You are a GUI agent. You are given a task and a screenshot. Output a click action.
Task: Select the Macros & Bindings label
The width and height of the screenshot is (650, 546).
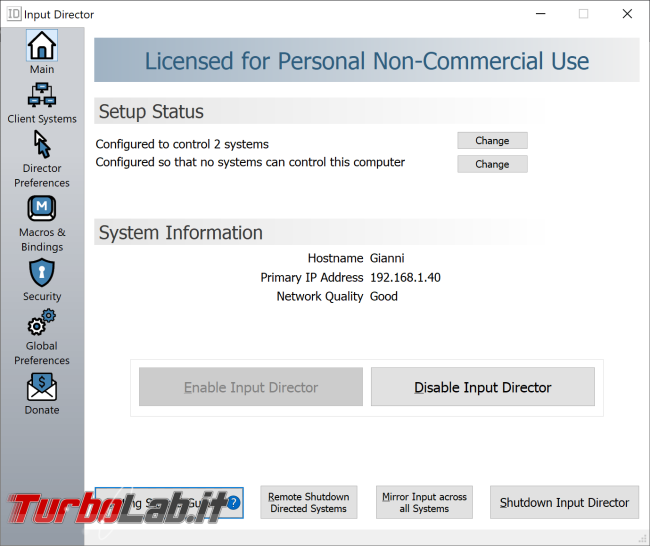[x=42, y=240]
